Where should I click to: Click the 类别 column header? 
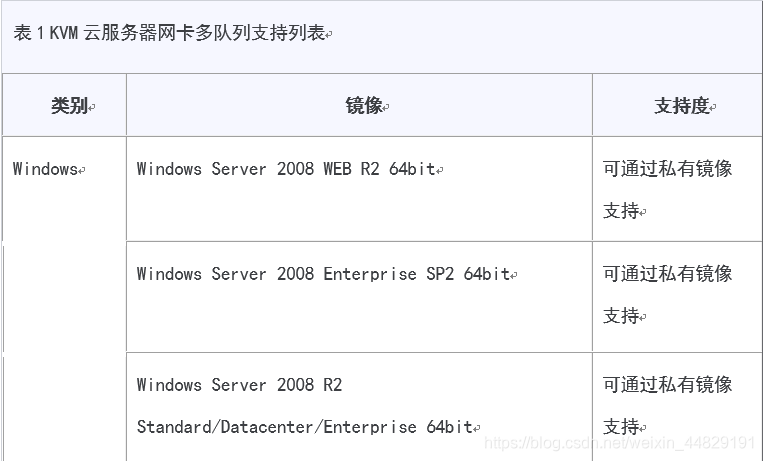(69, 105)
